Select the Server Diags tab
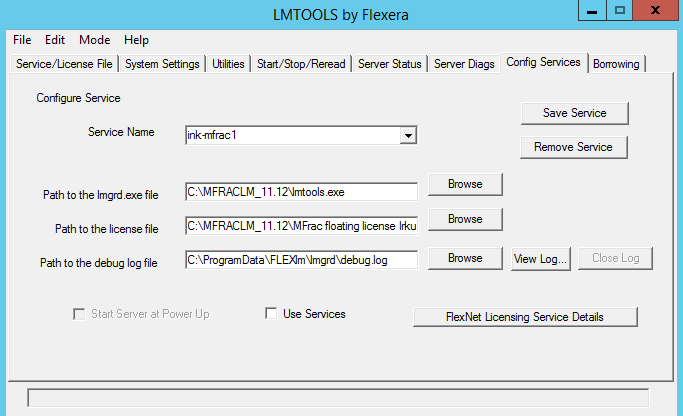This screenshot has height=416, width=683. tap(464, 64)
